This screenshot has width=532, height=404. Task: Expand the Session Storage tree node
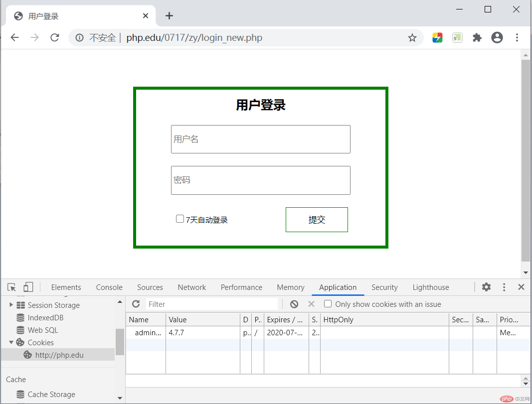11,305
